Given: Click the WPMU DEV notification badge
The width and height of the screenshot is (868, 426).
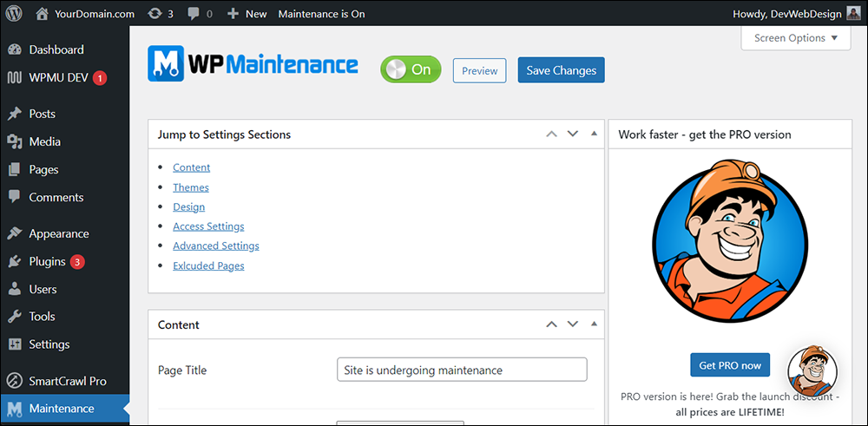Looking at the screenshot, I should pyautogui.click(x=100, y=78).
